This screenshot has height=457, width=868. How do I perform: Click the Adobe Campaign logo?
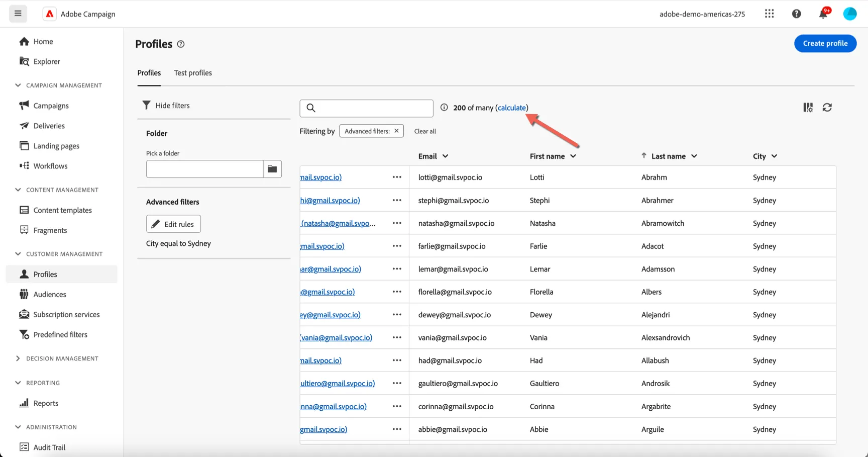click(x=50, y=14)
